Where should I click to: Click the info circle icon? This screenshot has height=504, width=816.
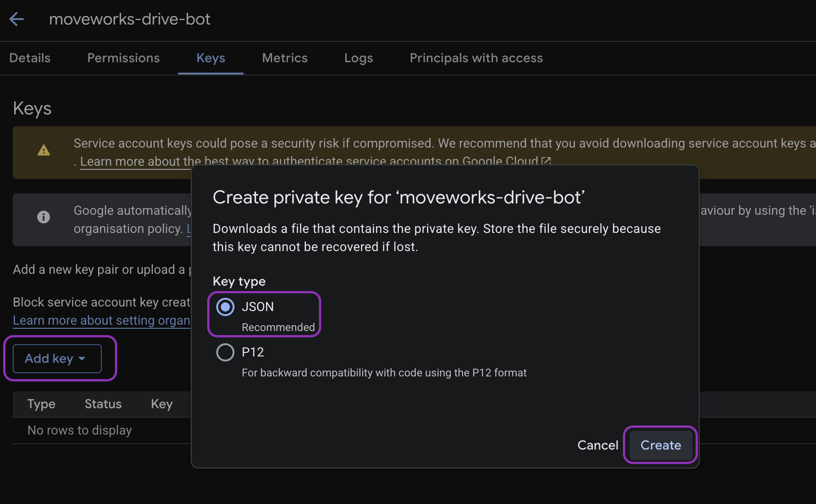[44, 217]
